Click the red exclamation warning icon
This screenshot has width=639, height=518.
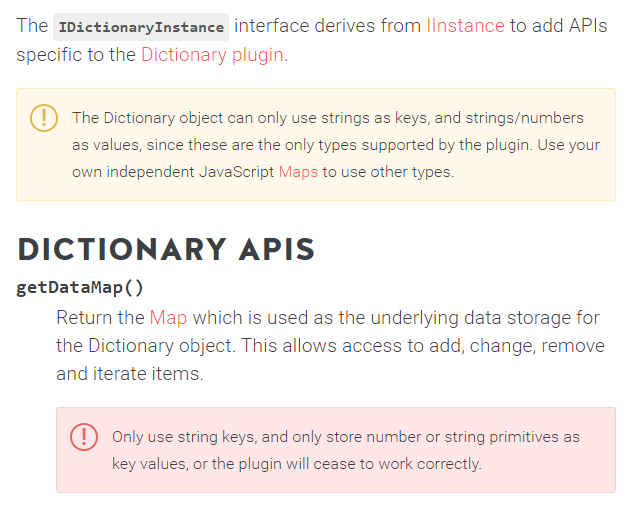pos(84,437)
